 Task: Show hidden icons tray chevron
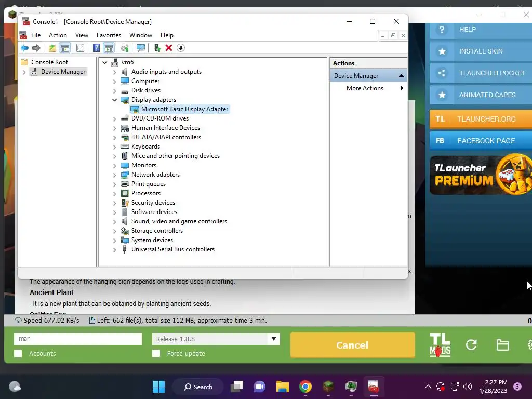428,387
